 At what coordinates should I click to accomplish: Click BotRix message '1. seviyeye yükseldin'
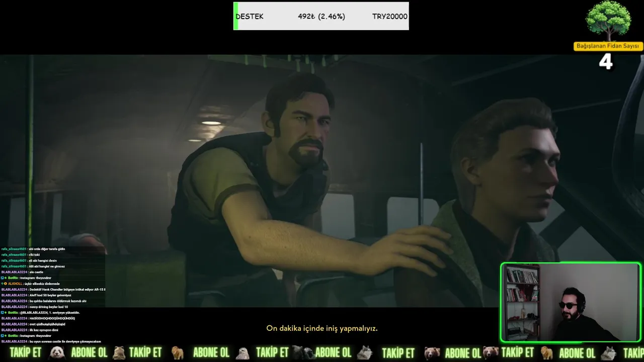click(x=50, y=313)
